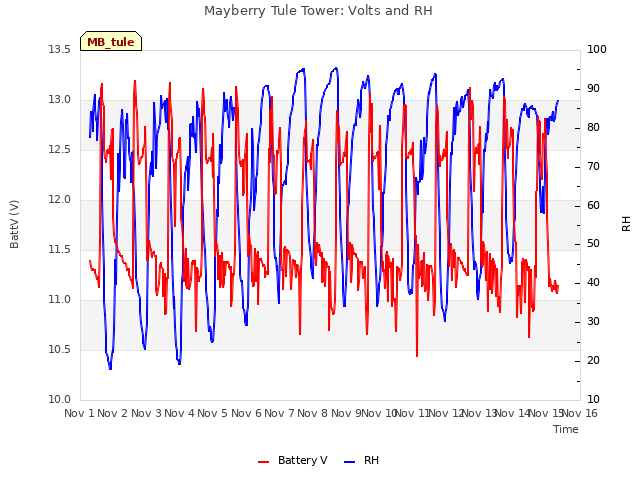
Task: Click the 50 RH tick label
Action: (x=593, y=244)
